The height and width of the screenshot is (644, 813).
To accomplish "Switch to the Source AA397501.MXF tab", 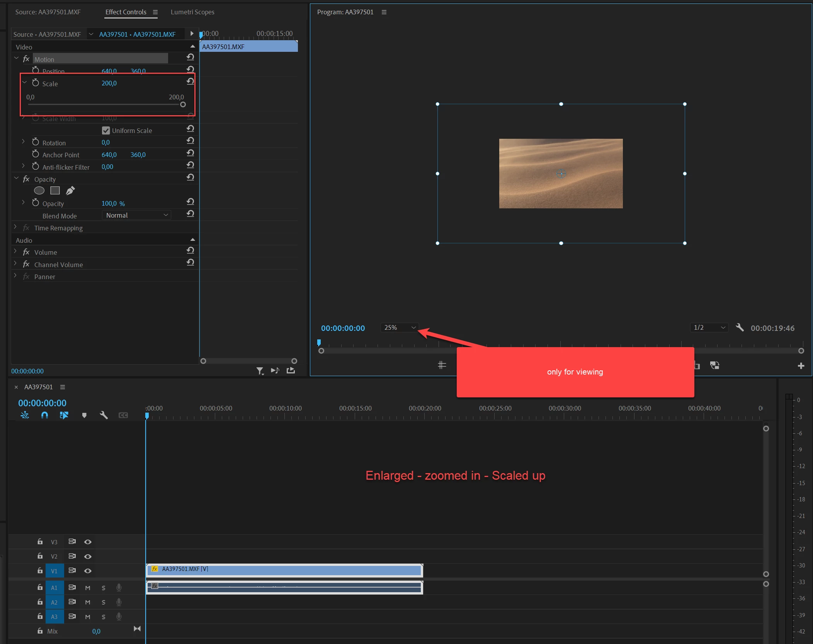I will (48, 12).
